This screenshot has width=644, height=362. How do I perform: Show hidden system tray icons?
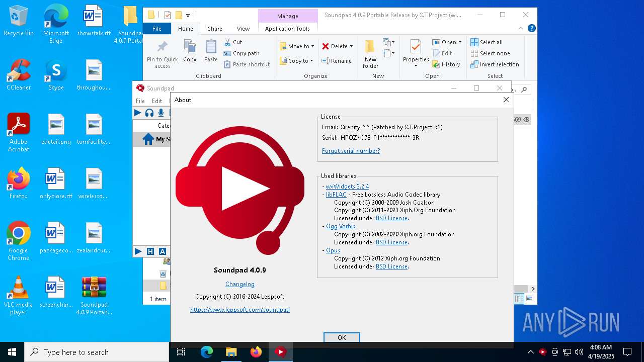click(x=530, y=352)
